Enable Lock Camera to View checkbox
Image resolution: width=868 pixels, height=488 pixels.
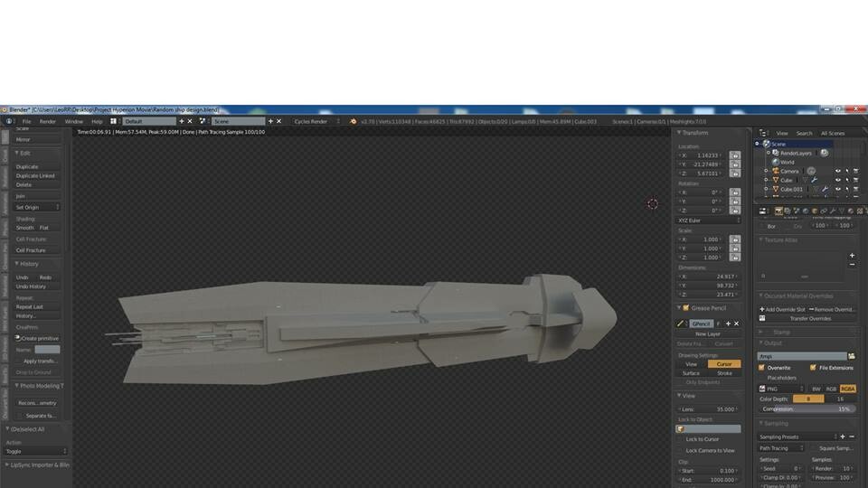[680, 450]
